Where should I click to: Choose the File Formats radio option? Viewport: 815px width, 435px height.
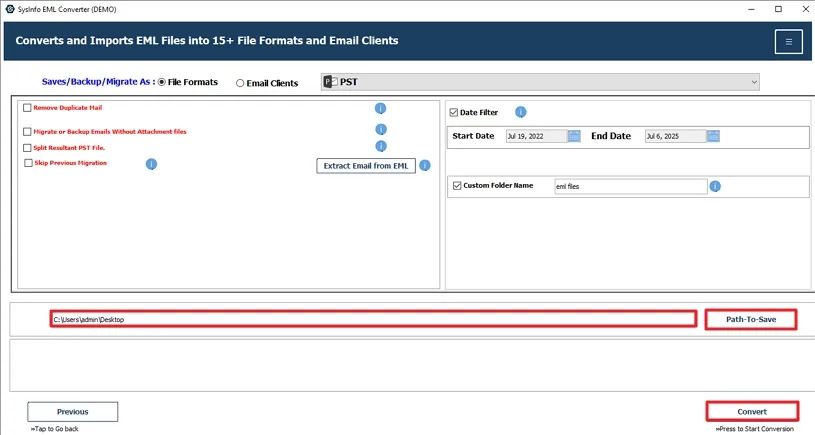[162, 82]
